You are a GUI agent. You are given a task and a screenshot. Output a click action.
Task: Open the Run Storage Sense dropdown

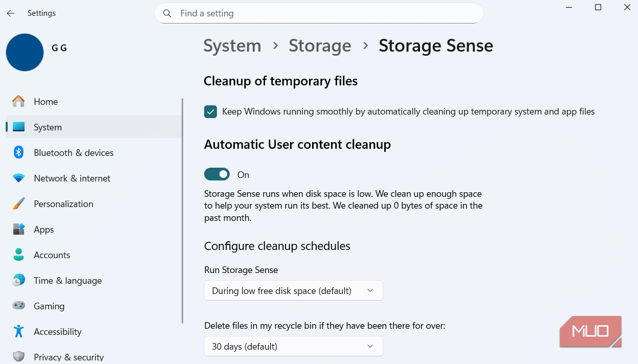(293, 290)
